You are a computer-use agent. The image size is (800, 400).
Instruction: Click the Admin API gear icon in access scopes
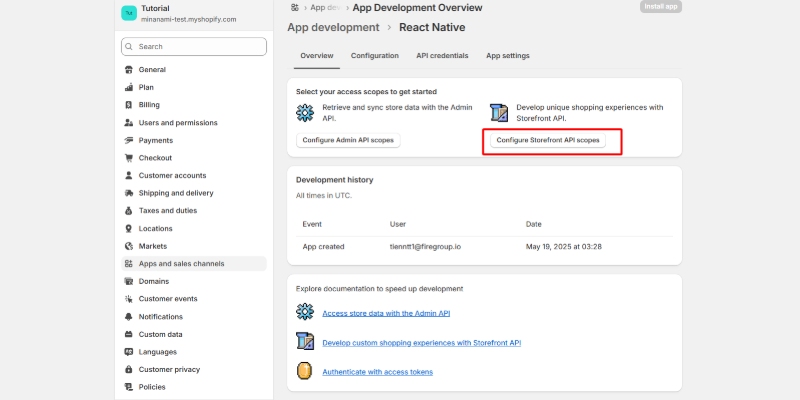[x=305, y=113]
